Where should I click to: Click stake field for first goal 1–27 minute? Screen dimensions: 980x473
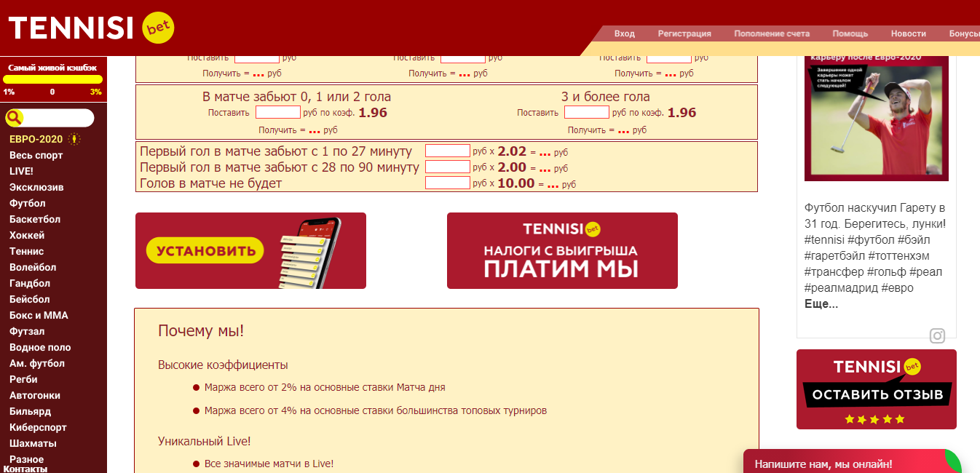pos(448,151)
